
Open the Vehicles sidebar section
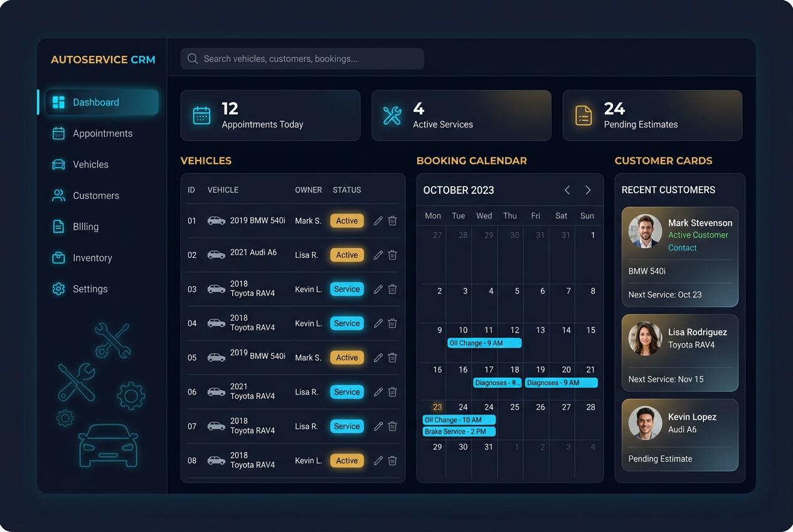click(x=80, y=164)
